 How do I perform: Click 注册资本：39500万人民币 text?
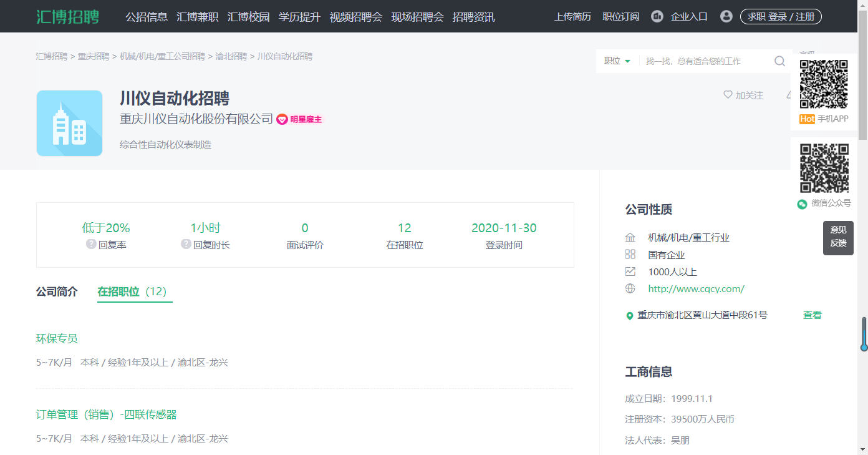(x=680, y=419)
